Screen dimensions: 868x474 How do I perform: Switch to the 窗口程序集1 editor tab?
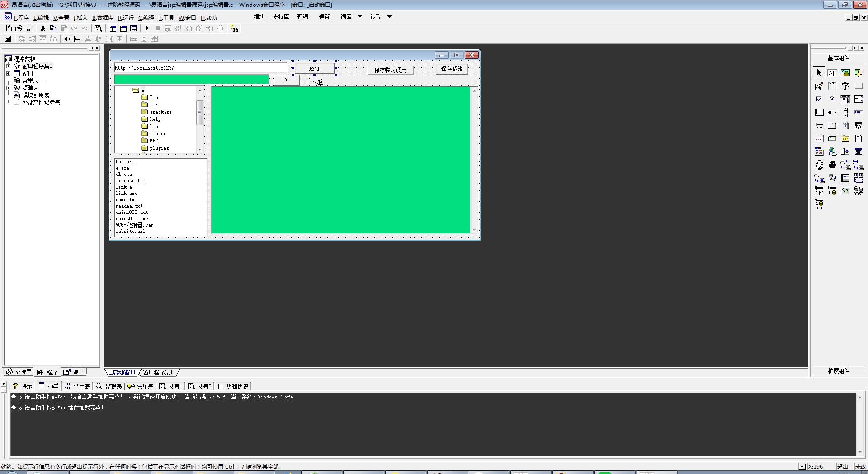point(158,372)
